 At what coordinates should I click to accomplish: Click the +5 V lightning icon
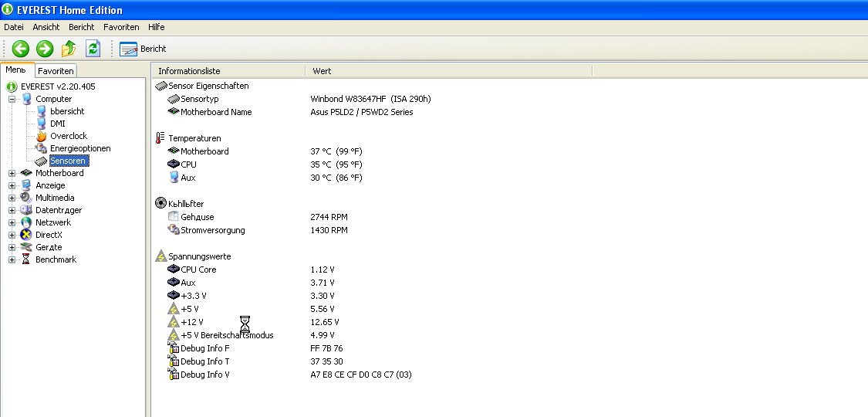coord(174,309)
